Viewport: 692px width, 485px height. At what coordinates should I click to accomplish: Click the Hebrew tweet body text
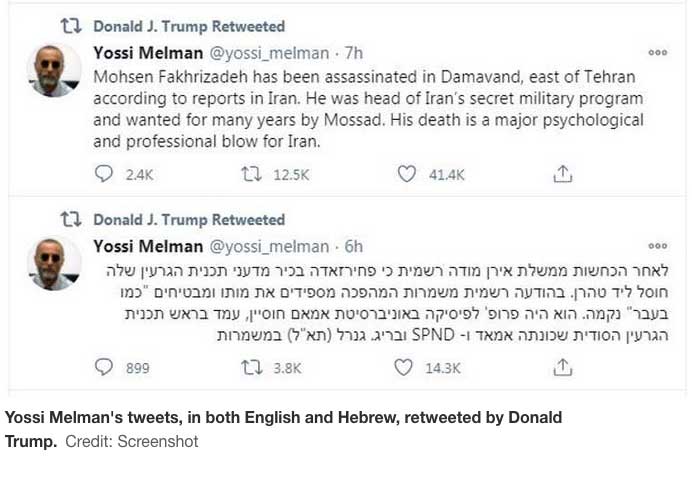click(390, 303)
